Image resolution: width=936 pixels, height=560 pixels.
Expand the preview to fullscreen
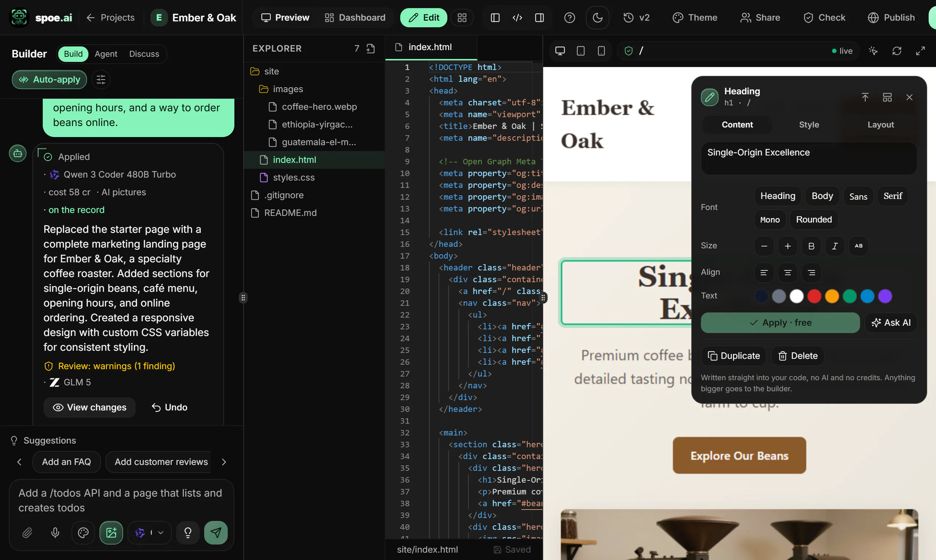pyautogui.click(x=921, y=50)
